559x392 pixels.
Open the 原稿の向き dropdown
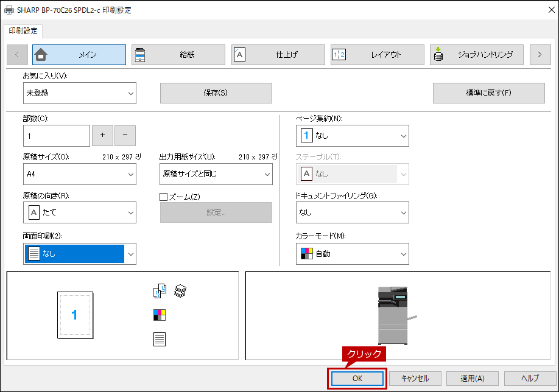[80, 212]
